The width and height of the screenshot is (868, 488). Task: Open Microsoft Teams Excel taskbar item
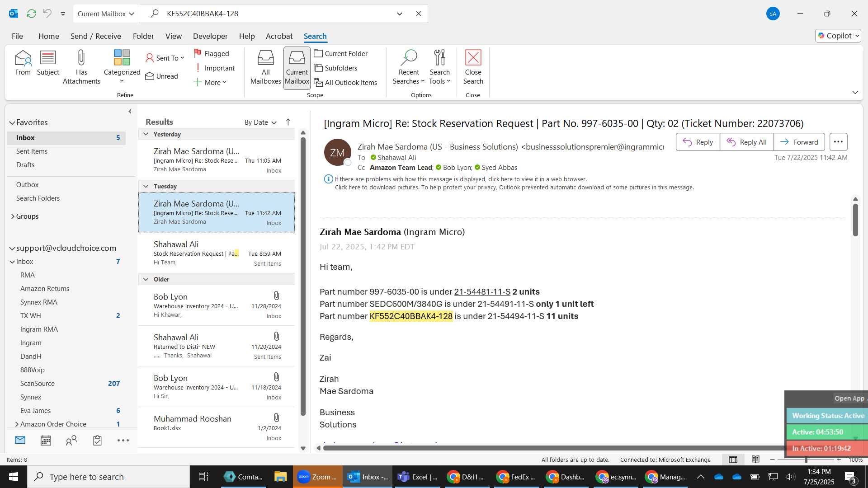click(x=418, y=477)
